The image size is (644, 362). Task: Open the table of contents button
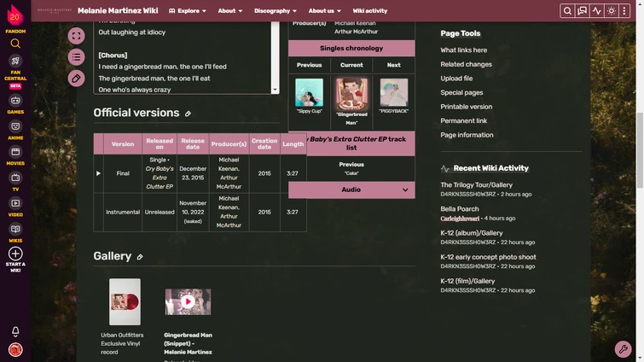tap(77, 57)
